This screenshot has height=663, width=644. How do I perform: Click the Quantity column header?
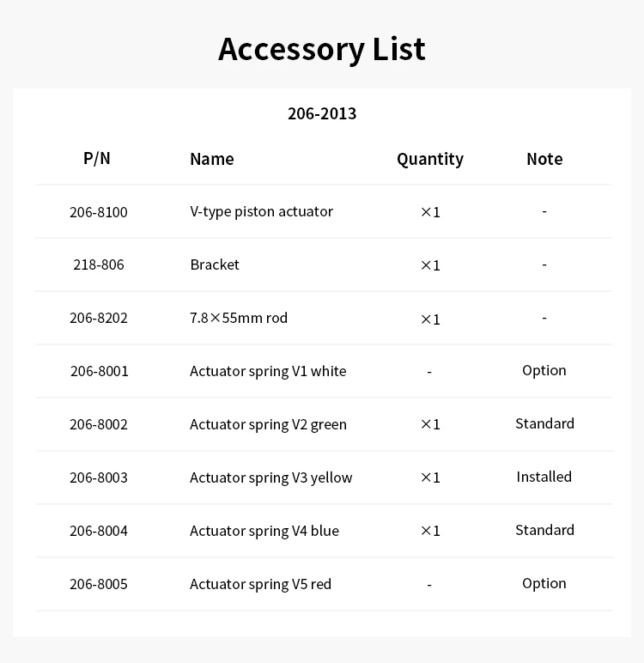[x=430, y=160]
